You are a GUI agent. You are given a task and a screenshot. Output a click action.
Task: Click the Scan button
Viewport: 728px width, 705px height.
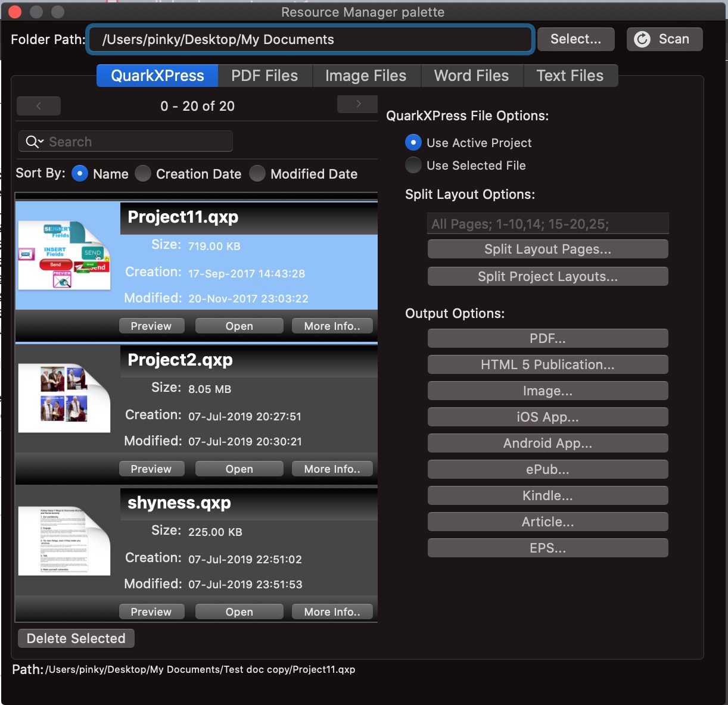pyautogui.click(x=665, y=39)
